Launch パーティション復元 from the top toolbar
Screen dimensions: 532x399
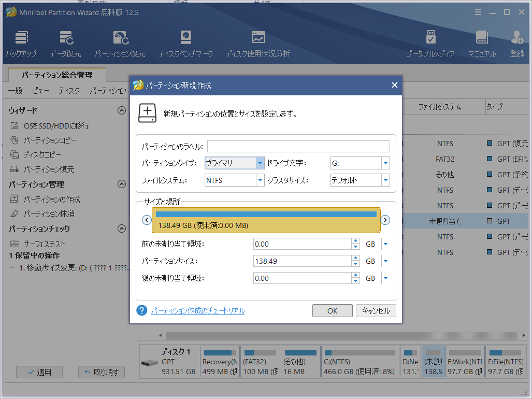(120, 44)
